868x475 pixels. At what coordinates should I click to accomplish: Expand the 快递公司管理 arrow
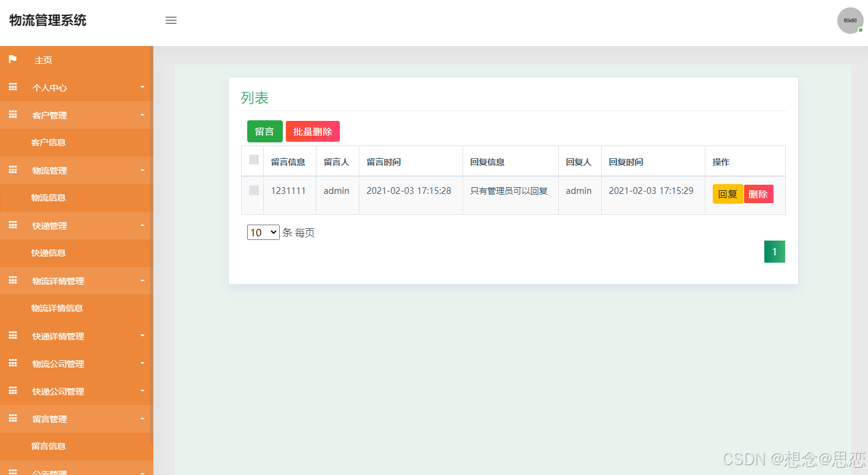(x=142, y=391)
